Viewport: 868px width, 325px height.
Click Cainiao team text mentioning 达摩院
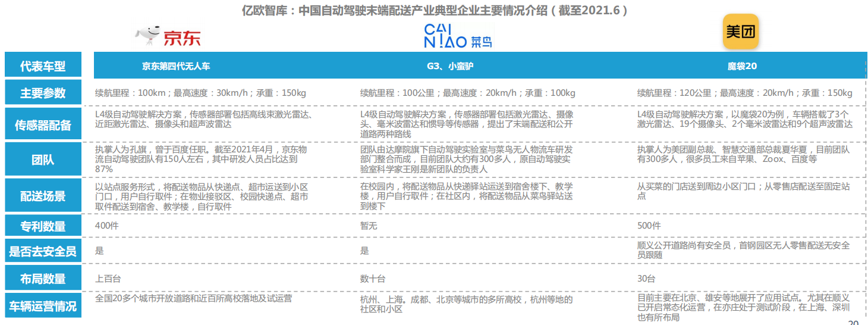tap(467, 159)
